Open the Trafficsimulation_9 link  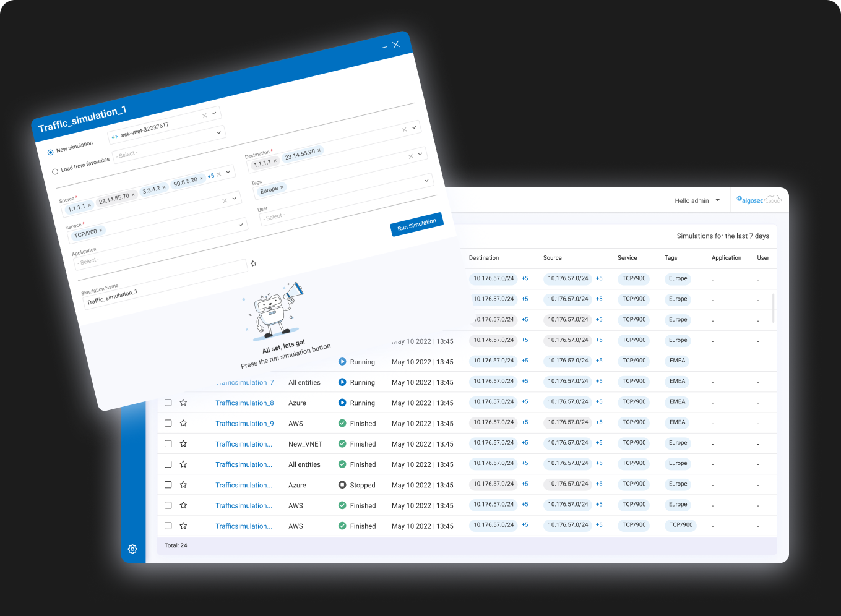click(244, 424)
